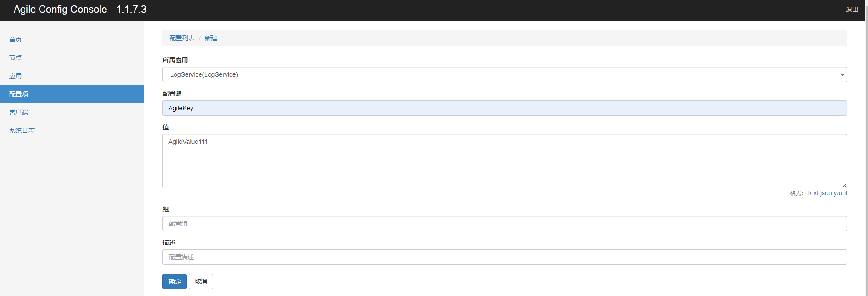Open 首页 in the sidebar
Viewport: 868px width, 296px height.
15,39
